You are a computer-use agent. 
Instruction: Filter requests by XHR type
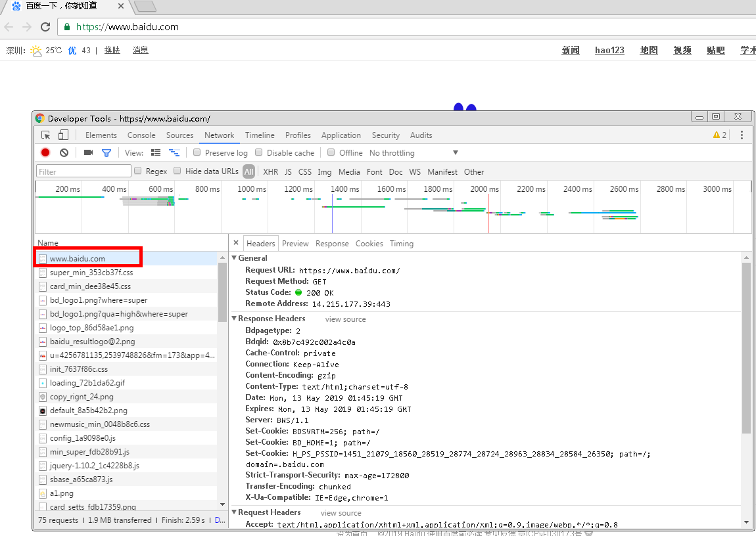pos(270,172)
